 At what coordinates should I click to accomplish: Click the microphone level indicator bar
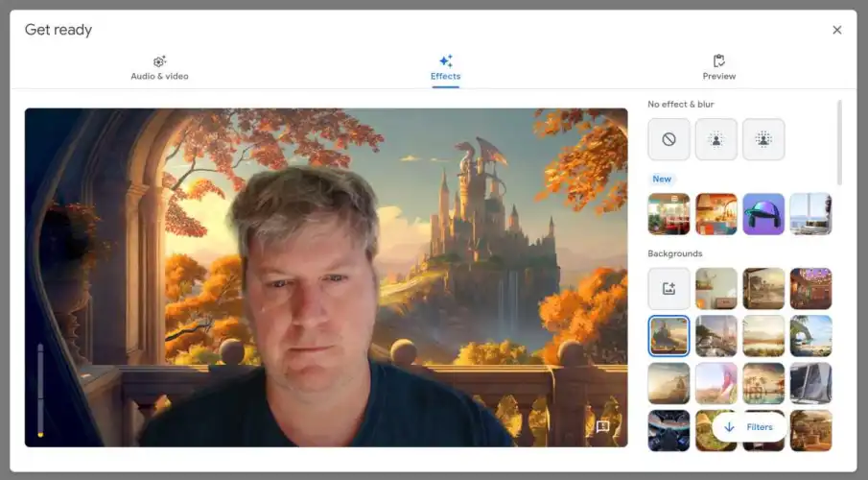tap(40, 391)
